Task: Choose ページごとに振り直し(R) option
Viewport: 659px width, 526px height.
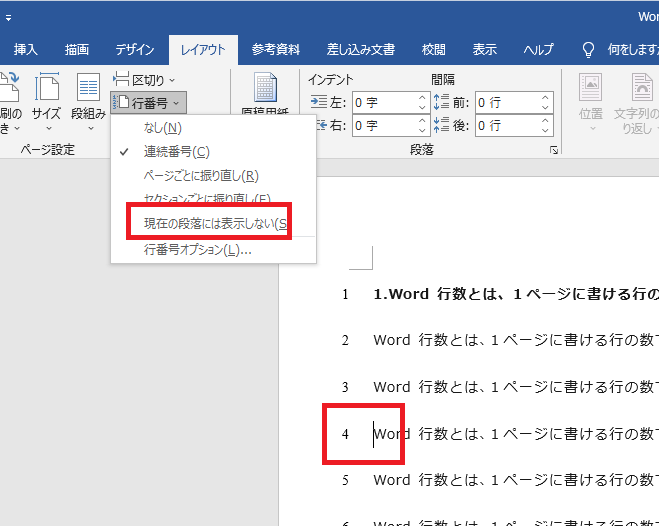Action: tap(214, 176)
